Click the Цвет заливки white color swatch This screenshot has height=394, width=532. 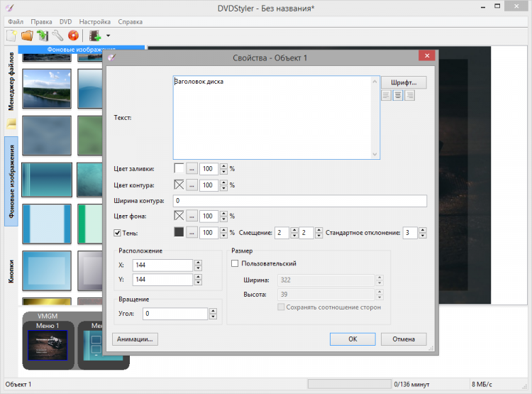[x=179, y=168]
